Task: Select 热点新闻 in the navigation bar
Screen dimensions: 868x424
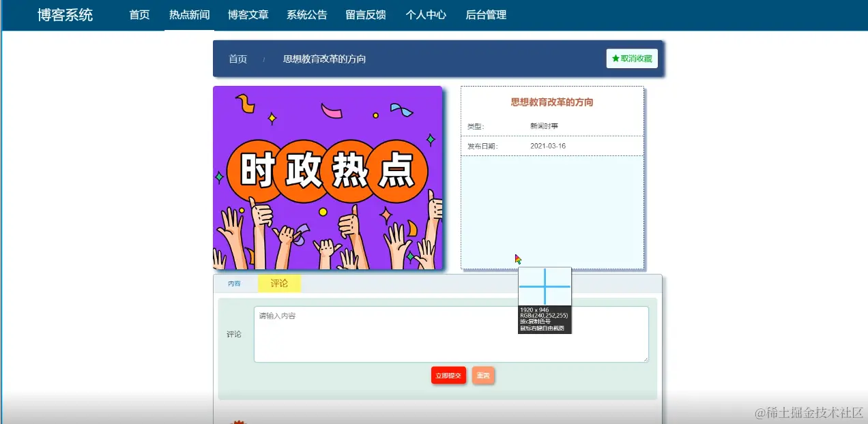Action: (188, 15)
